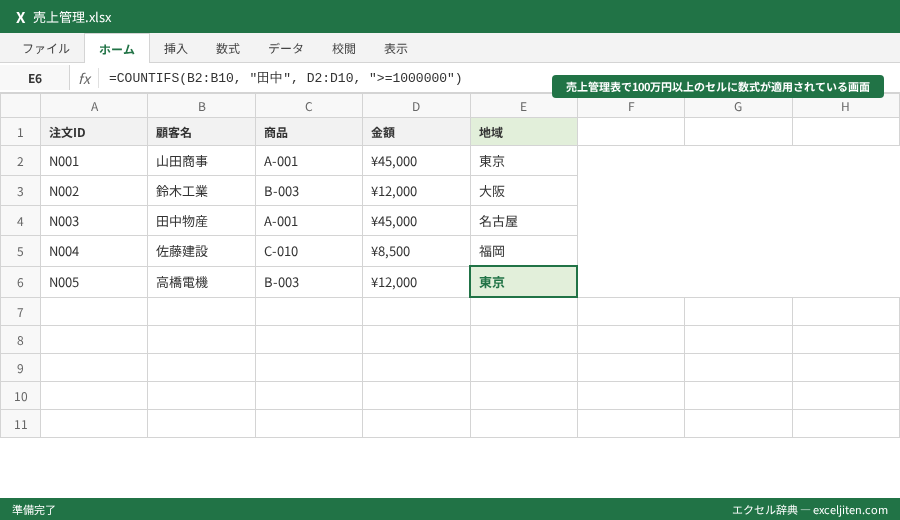This screenshot has width=900, height=520.
Task: Select the 田中物産 cell
Action: click(201, 221)
